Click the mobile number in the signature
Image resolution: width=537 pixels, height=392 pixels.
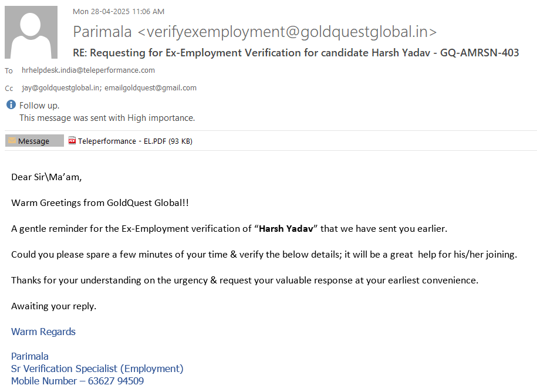click(116, 381)
